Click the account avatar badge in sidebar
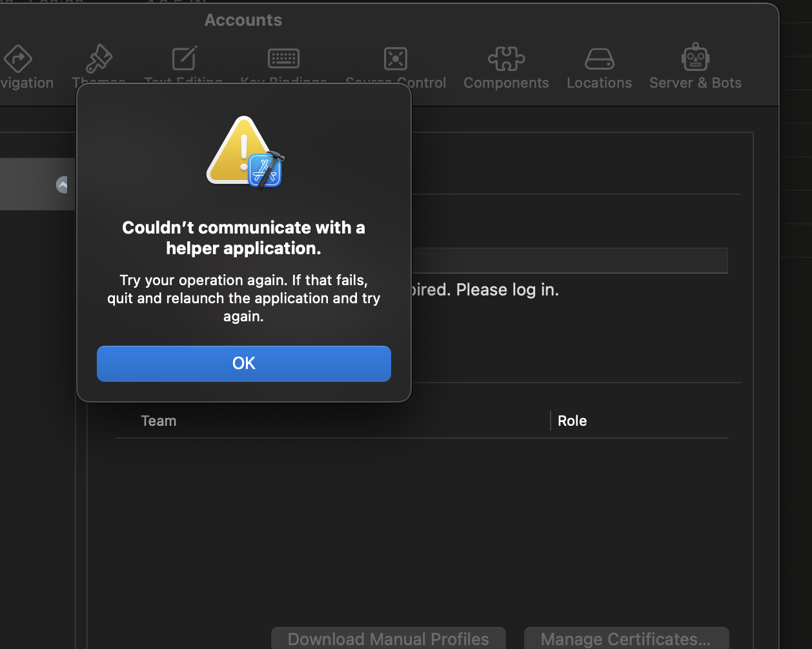The height and width of the screenshot is (649, 812). tap(62, 185)
